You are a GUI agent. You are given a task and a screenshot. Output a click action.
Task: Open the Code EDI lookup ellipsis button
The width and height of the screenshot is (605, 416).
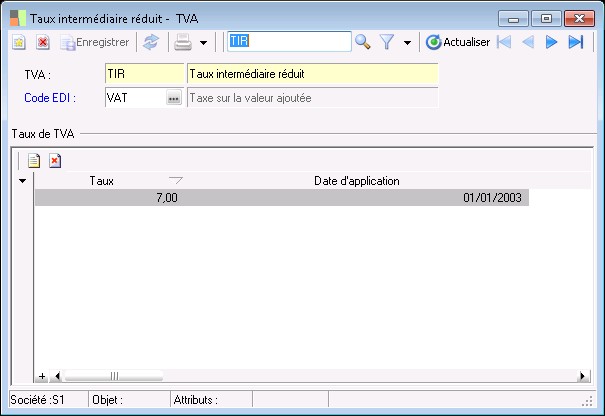click(x=174, y=98)
